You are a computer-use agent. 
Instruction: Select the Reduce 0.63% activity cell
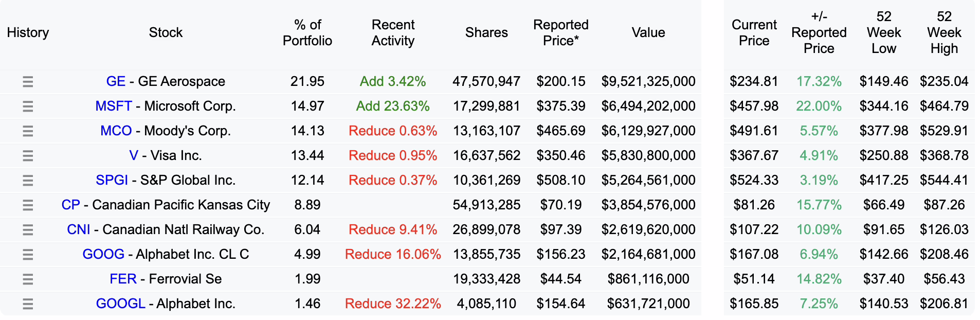[x=393, y=131]
